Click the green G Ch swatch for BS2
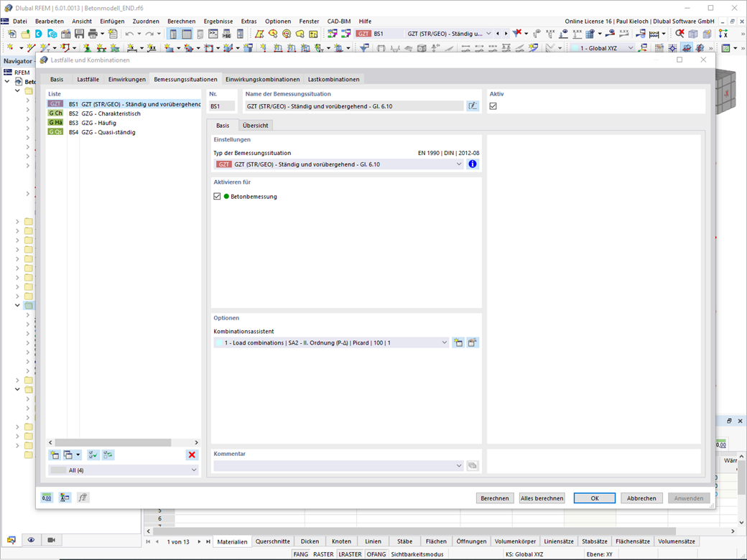 pyautogui.click(x=55, y=113)
